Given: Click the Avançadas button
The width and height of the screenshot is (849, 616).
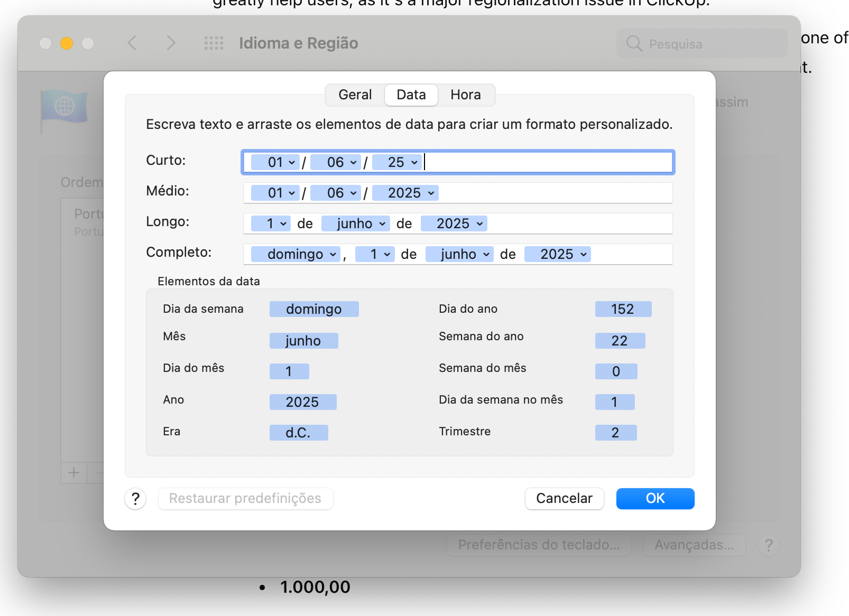Looking at the screenshot, I should tap(694, 545).
